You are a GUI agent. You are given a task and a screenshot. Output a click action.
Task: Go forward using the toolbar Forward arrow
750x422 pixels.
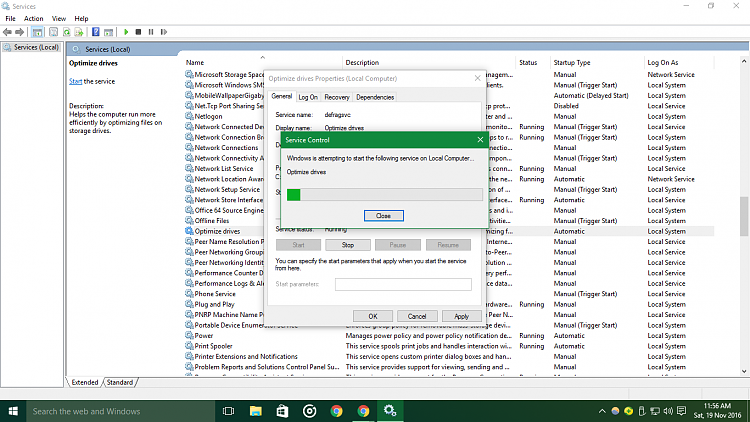tap(20, 32)
